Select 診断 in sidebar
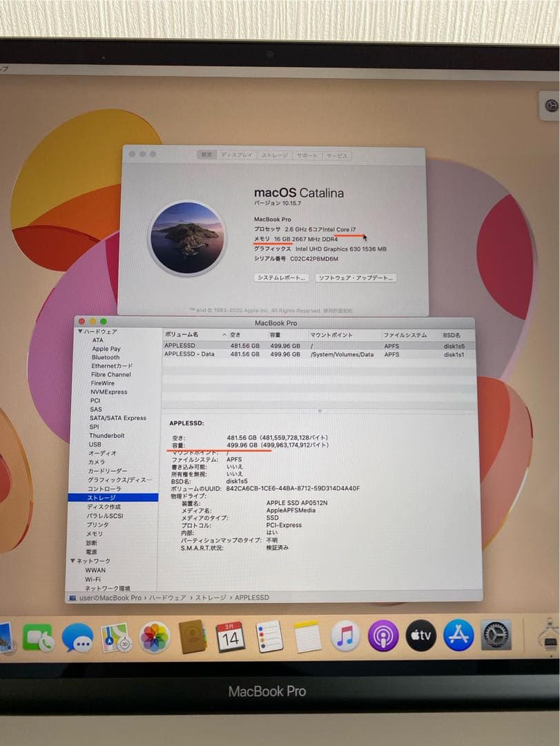Image resolution: width=560 pixels, height=746 pixels. pyautogui.click(x=91, y=543)
